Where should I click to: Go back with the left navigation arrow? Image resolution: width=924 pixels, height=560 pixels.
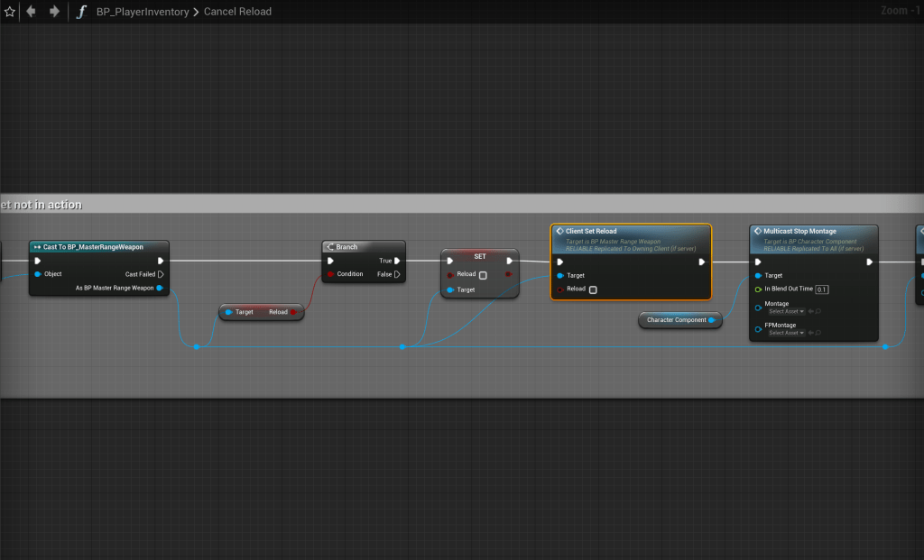(x=32, y=12)
